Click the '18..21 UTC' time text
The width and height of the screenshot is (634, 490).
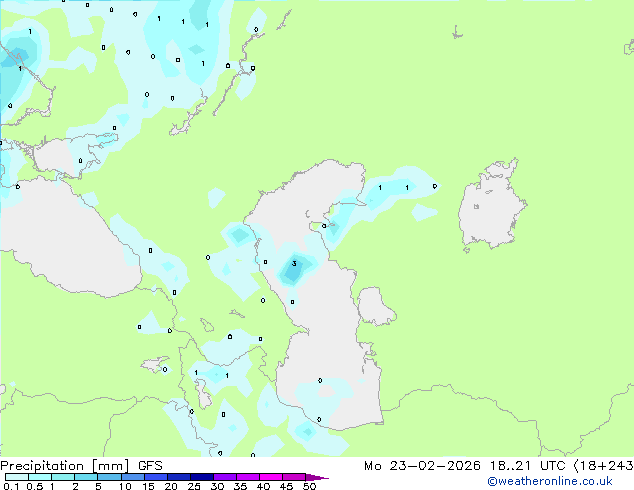(527, 466)
